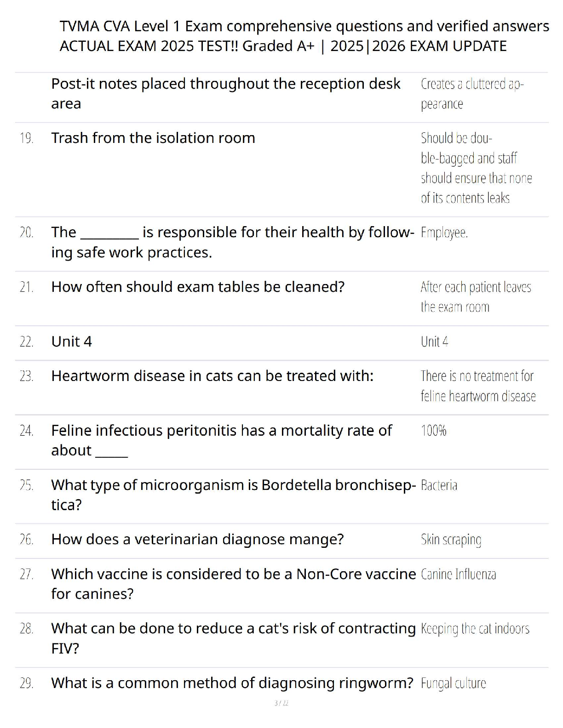Click the 'ACTUAL EXAM 2025 TEST' title line

click(283, 46)
